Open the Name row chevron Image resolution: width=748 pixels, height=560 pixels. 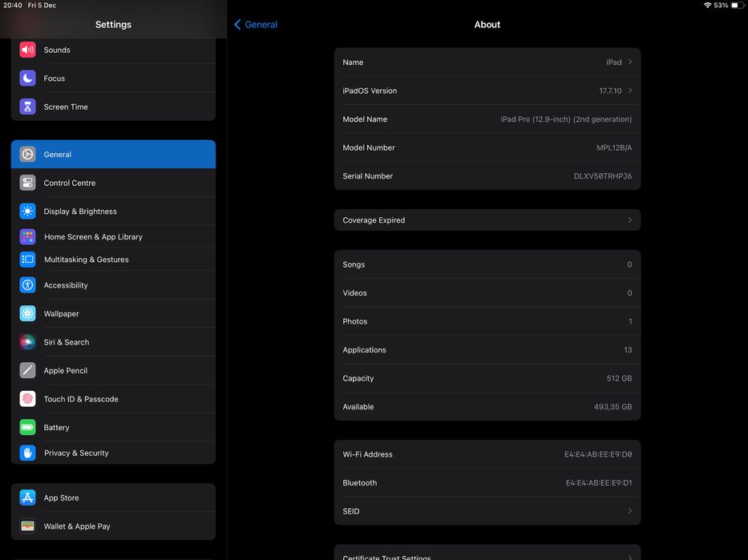[630, 62]
